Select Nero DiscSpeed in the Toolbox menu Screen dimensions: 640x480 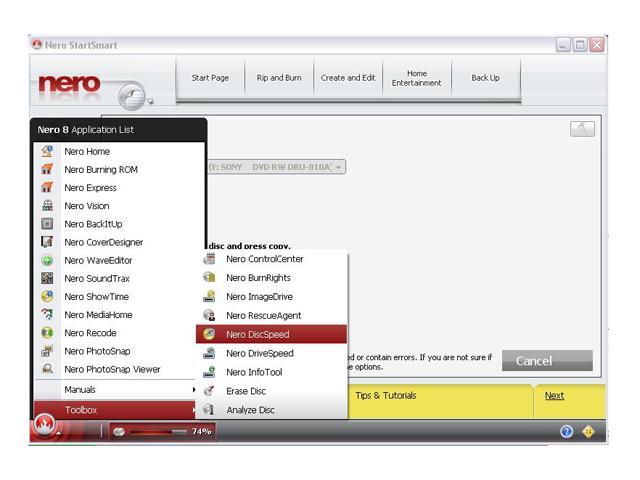(271, 334)
